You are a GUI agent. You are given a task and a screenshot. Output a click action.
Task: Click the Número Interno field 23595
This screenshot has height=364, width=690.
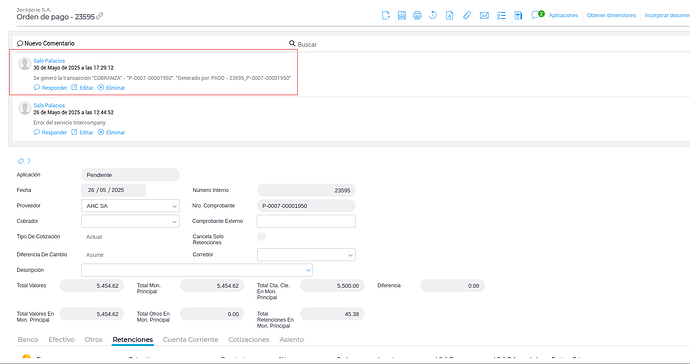[x=306, y=190]
